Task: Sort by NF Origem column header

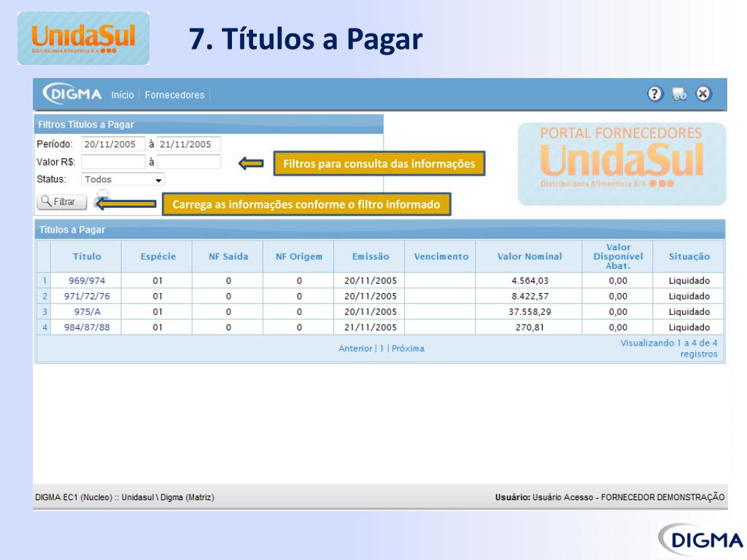Action: [x=298, y=256]
